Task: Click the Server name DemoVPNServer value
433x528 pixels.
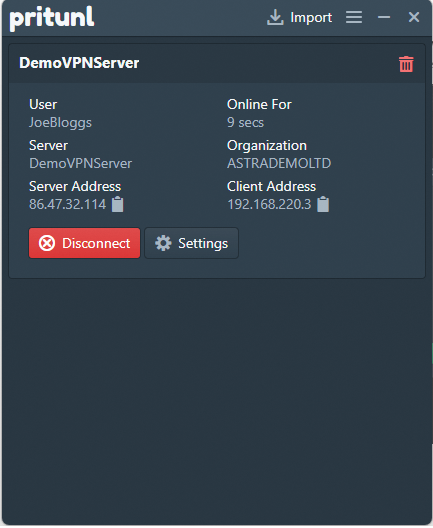Action: (x=80, y=163)
